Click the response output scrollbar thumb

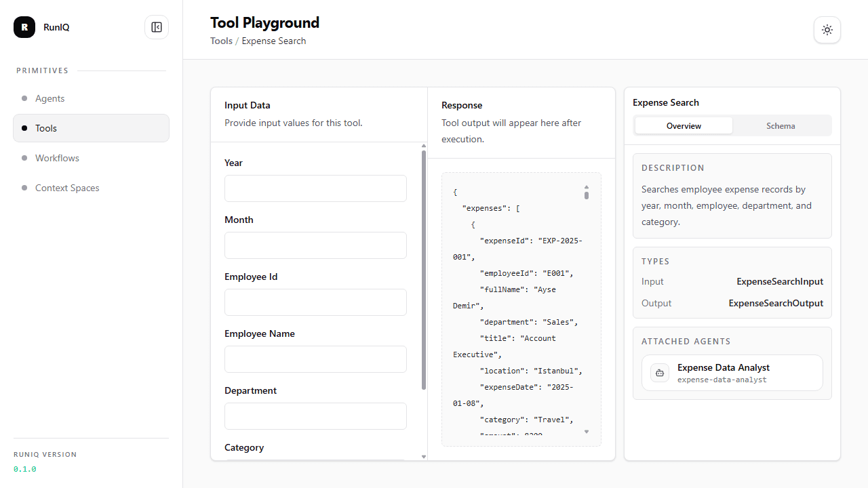pos(587,195)
